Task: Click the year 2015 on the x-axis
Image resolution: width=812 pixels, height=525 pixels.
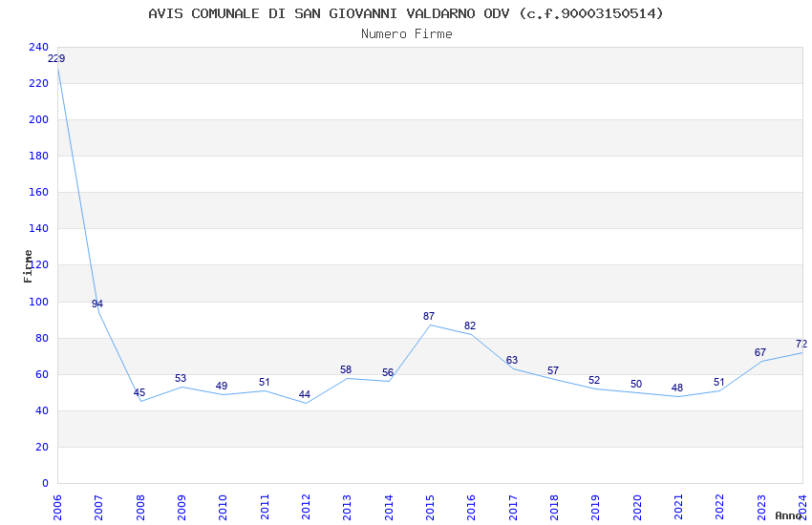Action: click(430, 508)
